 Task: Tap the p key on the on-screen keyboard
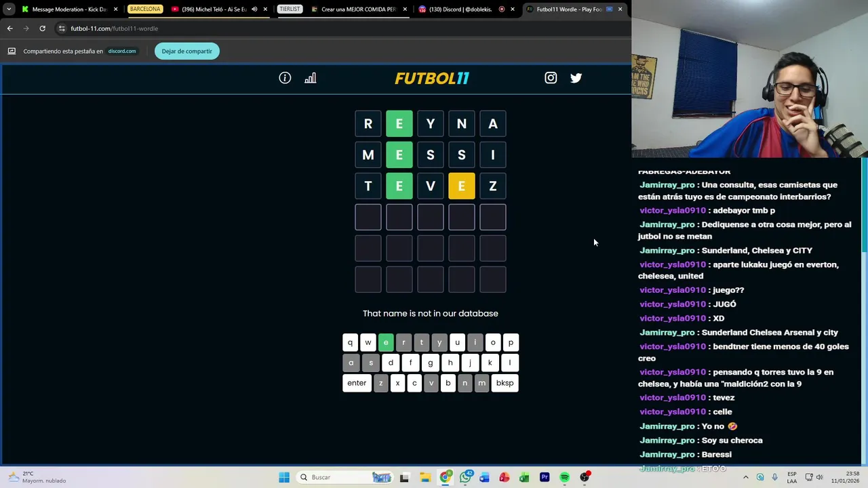(511, 342)
